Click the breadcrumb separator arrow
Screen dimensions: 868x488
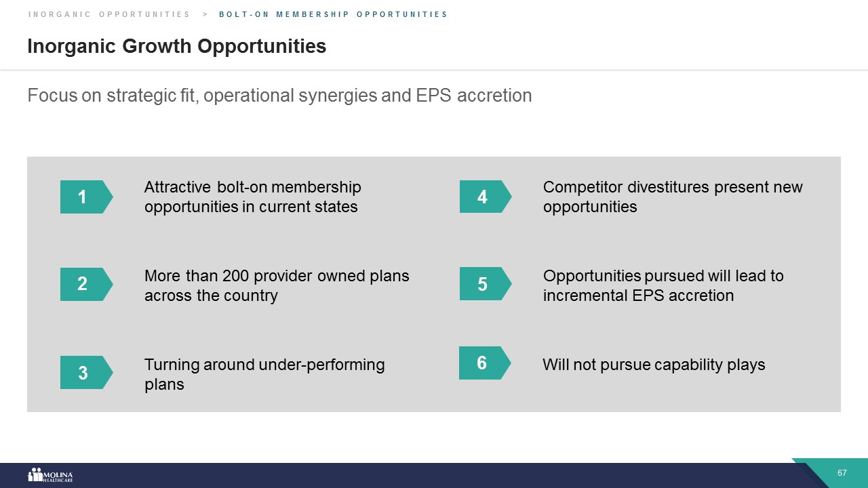point(205,14)
